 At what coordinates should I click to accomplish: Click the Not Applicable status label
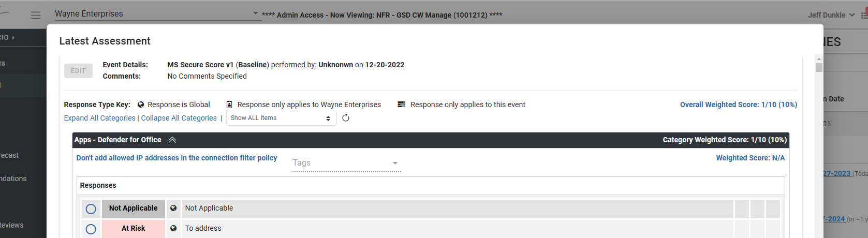pyautogui.click(x=134, y=209)
